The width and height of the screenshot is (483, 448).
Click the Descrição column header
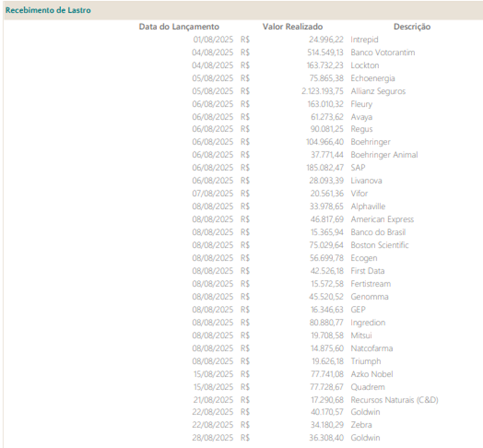[412, 27]
